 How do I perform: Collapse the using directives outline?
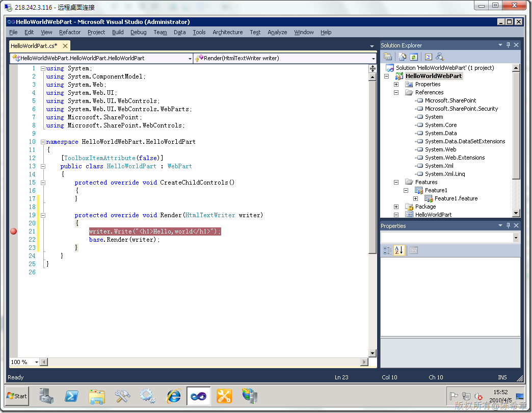coord(43,68)
